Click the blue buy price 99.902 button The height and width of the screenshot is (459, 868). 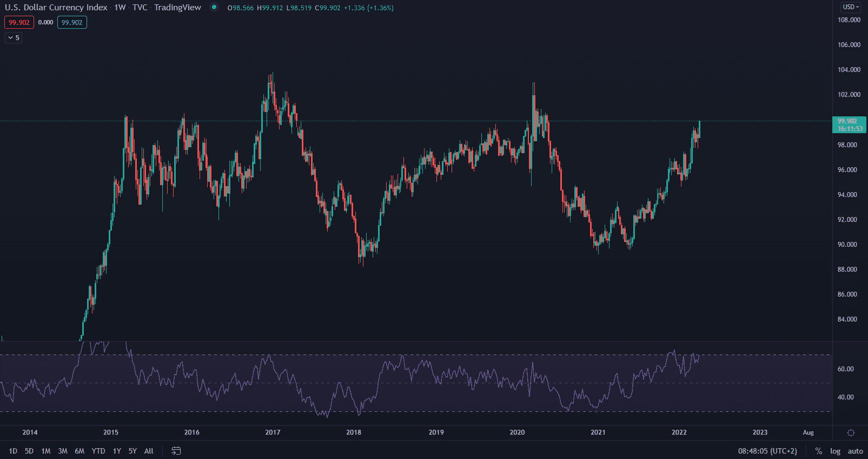(72, 23)
